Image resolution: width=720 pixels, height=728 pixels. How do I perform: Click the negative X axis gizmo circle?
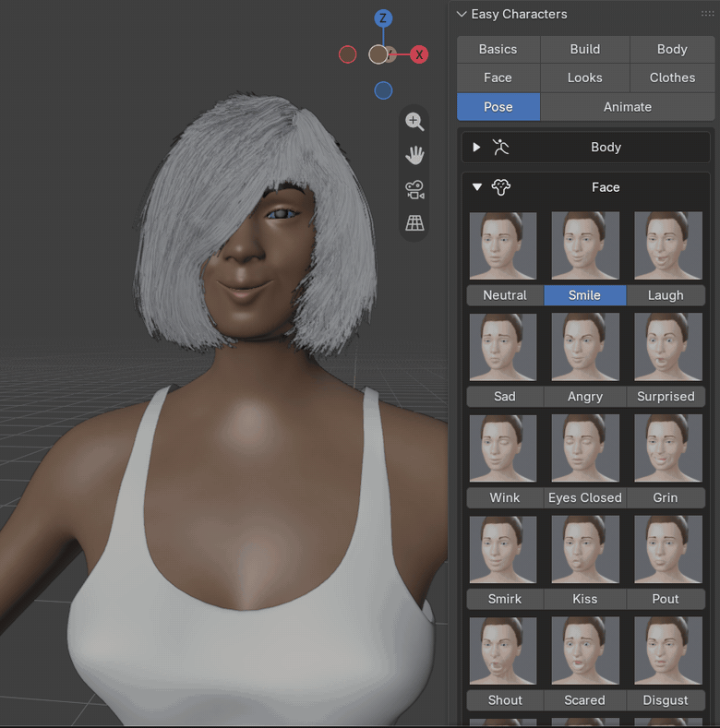coord(347,54)
